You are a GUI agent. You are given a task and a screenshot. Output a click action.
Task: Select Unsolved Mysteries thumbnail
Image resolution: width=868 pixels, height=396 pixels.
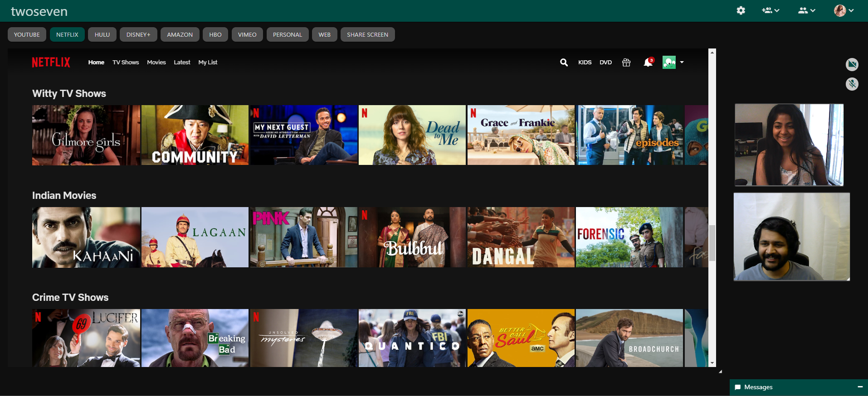click(x=304, y=338)
